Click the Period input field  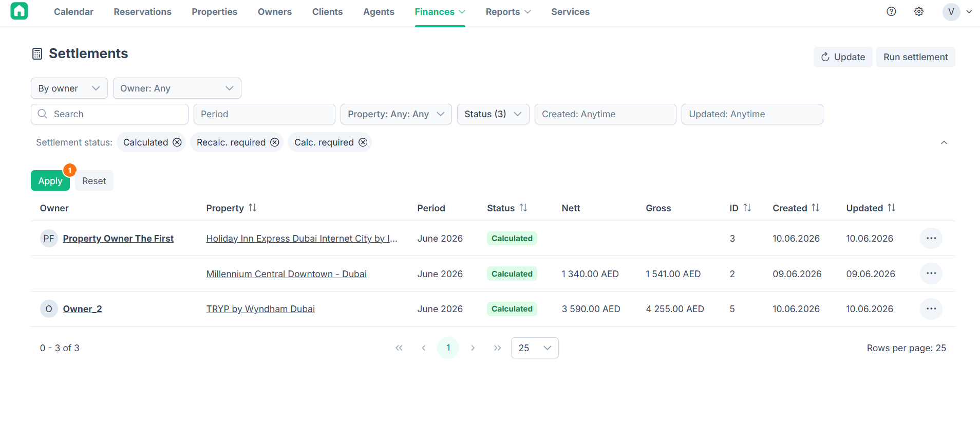(x=265, y=114)
